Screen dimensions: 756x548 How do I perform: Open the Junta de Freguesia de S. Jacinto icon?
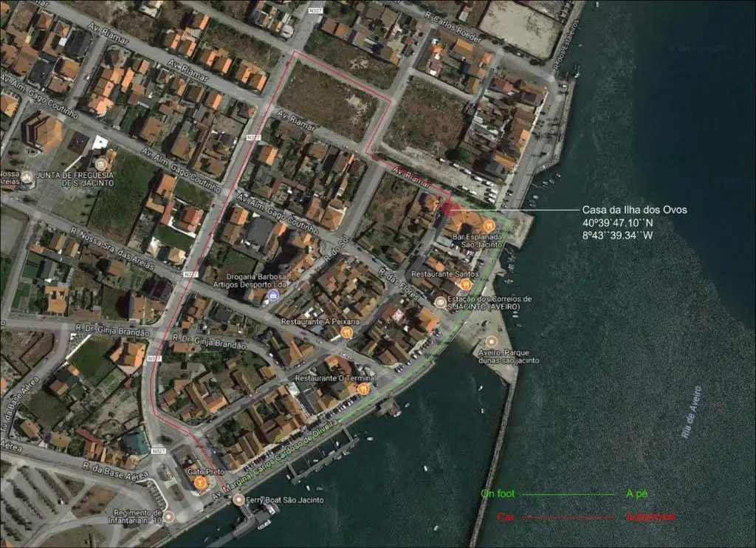[x=102, y=163]
